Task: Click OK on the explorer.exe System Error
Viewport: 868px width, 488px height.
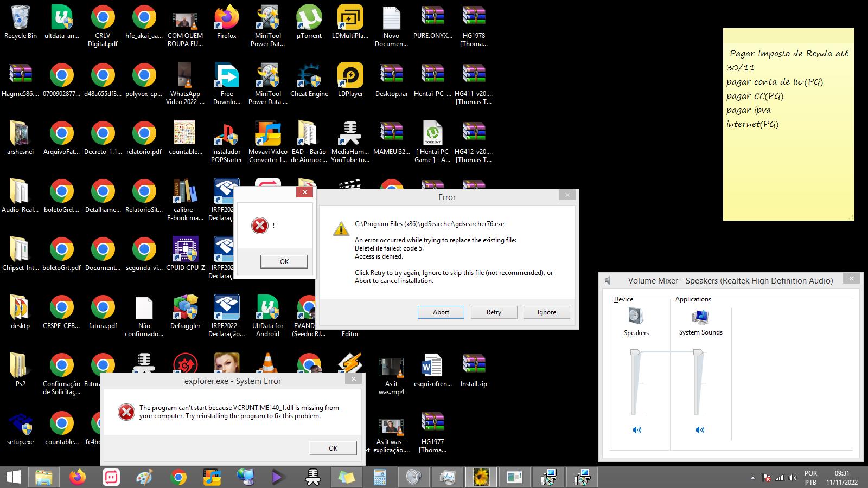Action: coord(333,448)
